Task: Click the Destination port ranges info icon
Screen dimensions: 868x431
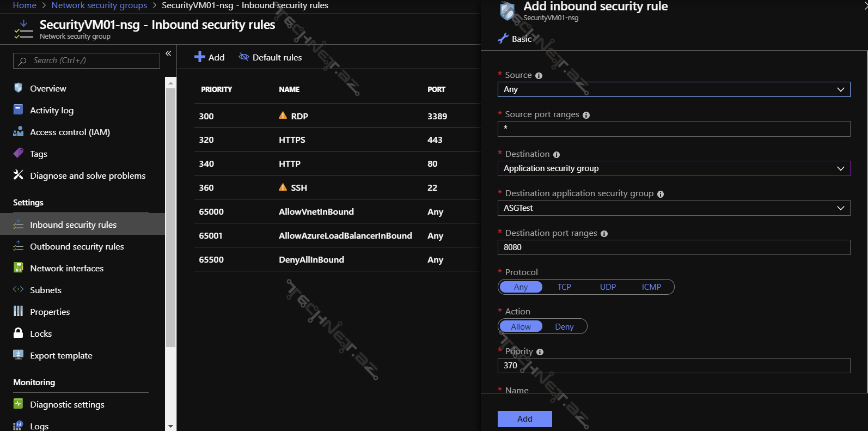Action: coord(604,234)
